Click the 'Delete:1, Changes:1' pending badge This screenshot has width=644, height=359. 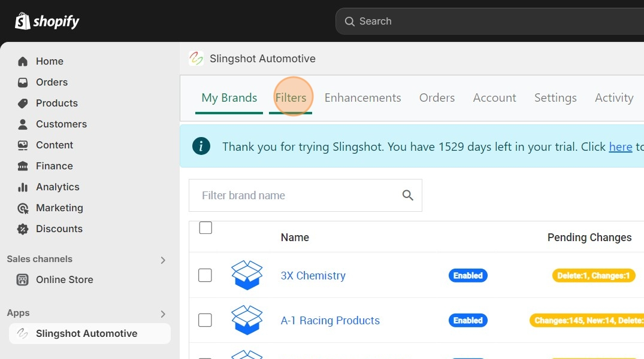[594, 275]
